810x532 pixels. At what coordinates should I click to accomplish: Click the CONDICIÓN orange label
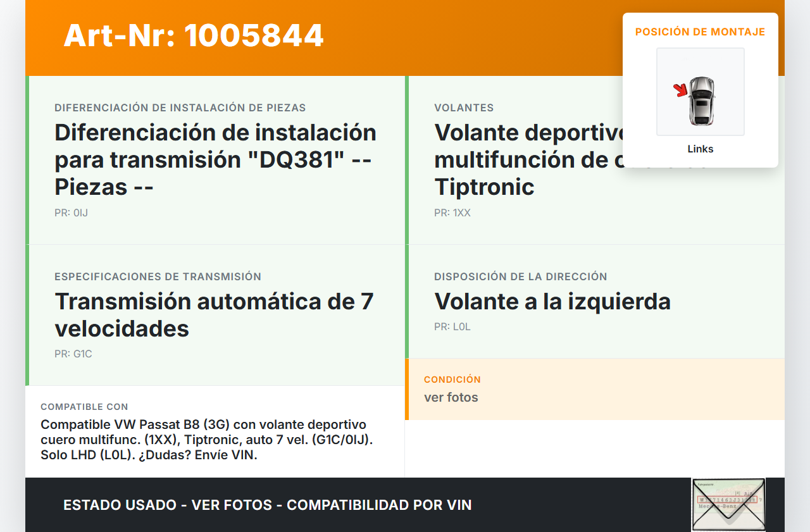(452, 380)
